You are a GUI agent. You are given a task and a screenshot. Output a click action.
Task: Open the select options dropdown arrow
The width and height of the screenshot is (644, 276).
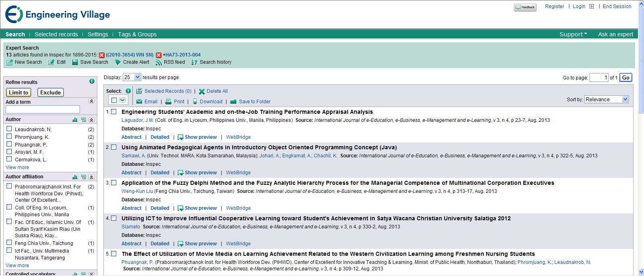click(x=122, y=100)
